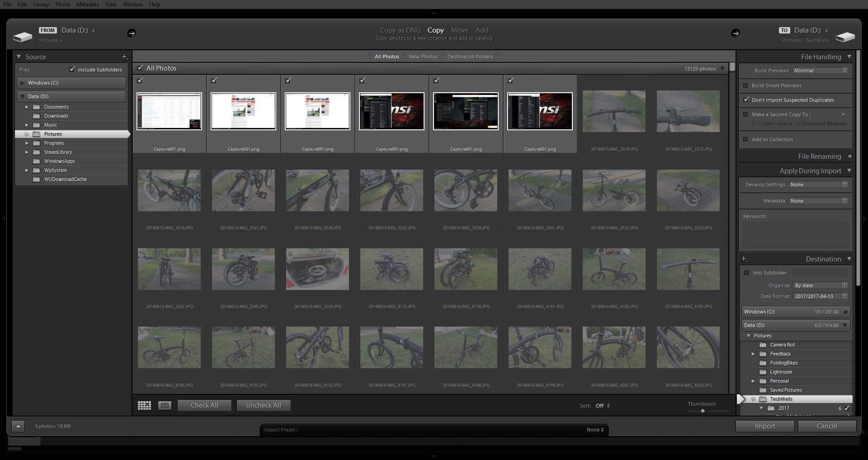Uncheck the first Capture001.png thumbnail checkbox
The height and width of the screenshot is (460, 868).
[x=140, y=81]
